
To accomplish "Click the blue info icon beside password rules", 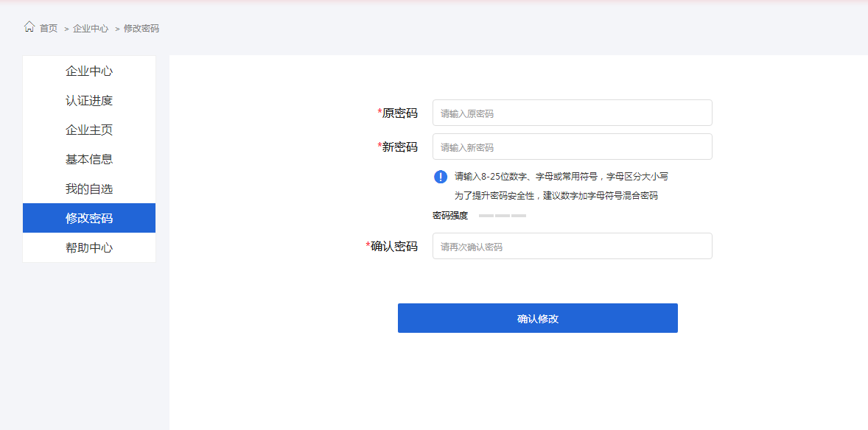I will pyautogui.click(x=441, y=177).
